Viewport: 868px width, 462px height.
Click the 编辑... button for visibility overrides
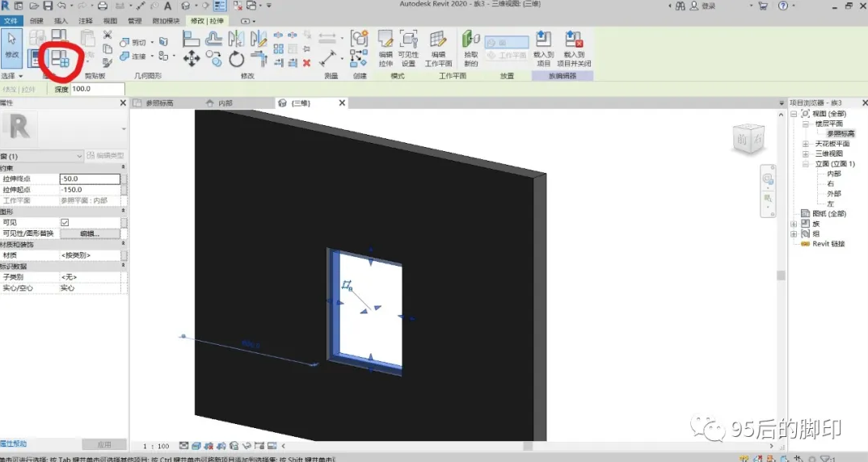click(90, 233)
